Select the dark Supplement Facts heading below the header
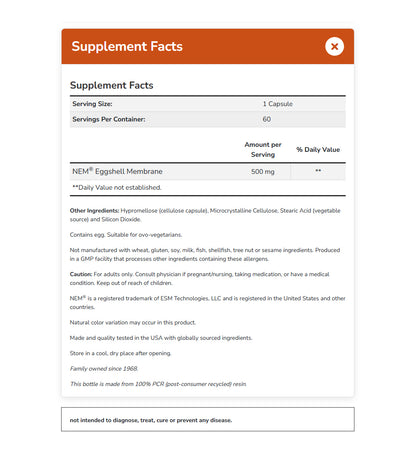Screen dimensions: 416x465 point(112,85)
